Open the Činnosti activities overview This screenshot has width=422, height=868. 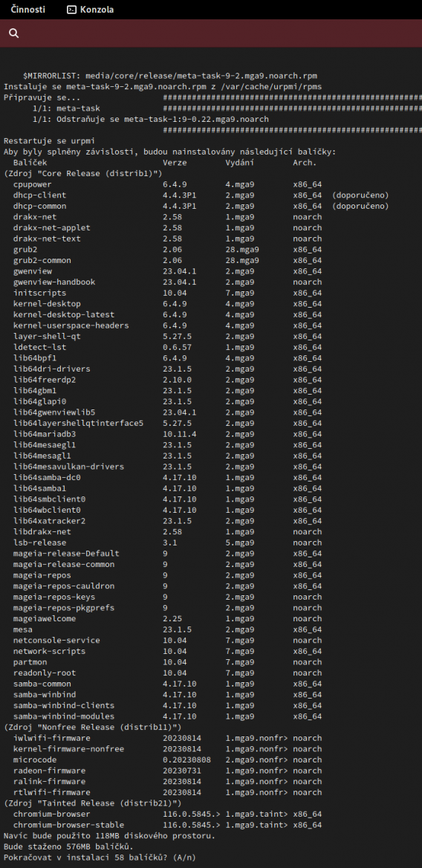(28, 10)
